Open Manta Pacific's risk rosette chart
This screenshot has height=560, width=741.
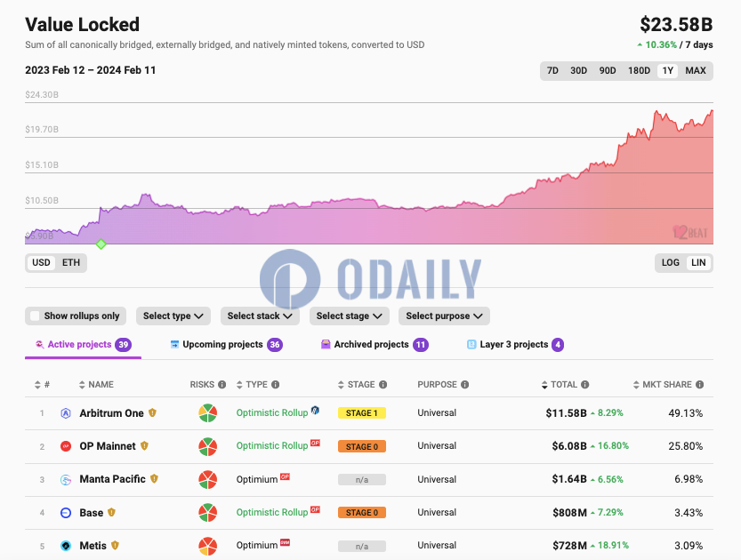click(x=207, y=480)
